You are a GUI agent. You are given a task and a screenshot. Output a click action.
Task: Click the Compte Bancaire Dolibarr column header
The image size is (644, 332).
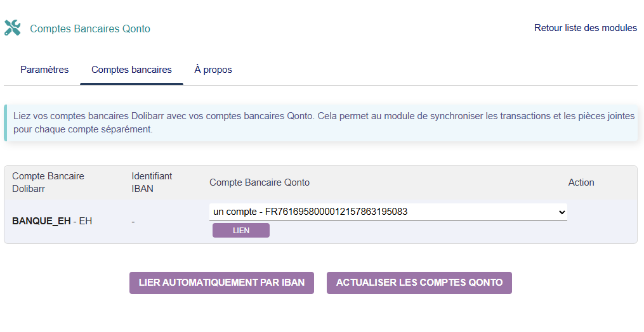48,182
